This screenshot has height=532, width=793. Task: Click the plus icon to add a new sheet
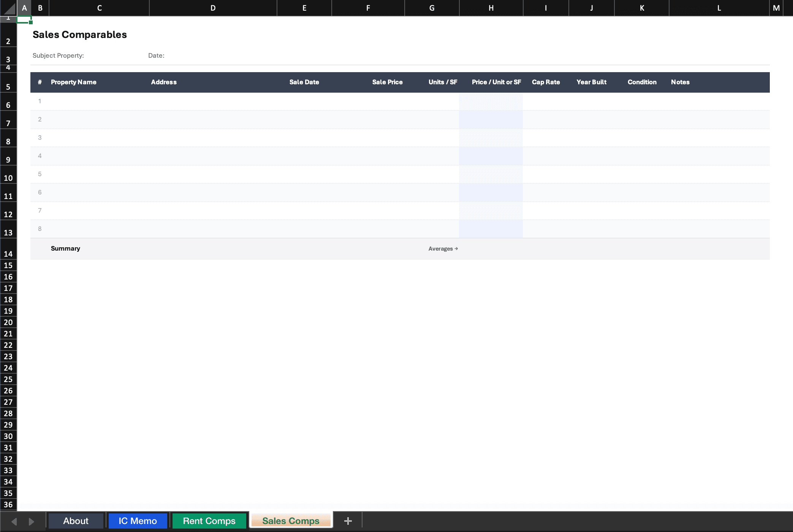(348, 521)
